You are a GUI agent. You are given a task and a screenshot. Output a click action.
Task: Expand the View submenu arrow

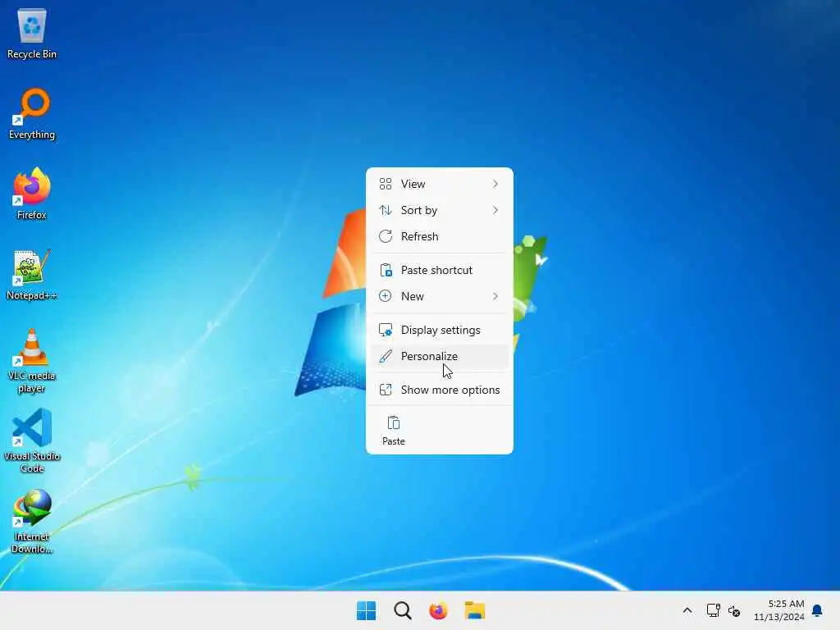495,184
